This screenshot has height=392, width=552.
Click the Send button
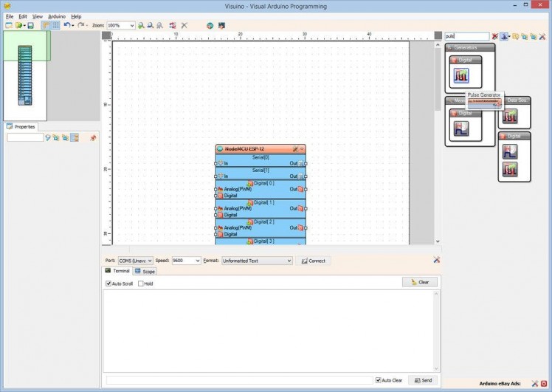[x=423, y=380]
